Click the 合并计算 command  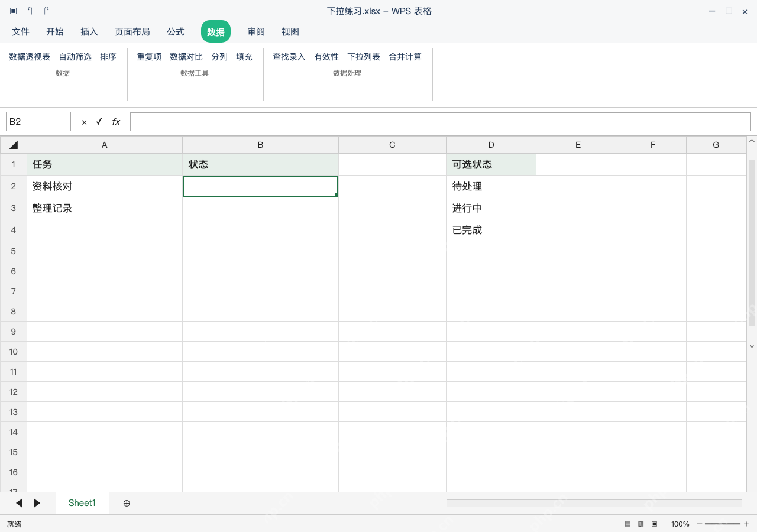pyautogui.click(x=405, y=57)
